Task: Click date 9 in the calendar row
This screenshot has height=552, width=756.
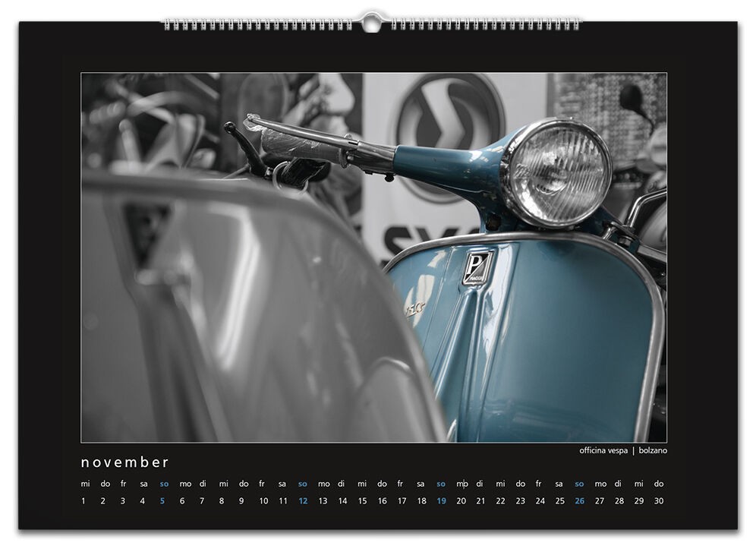Action: click(x=241, y=501)
